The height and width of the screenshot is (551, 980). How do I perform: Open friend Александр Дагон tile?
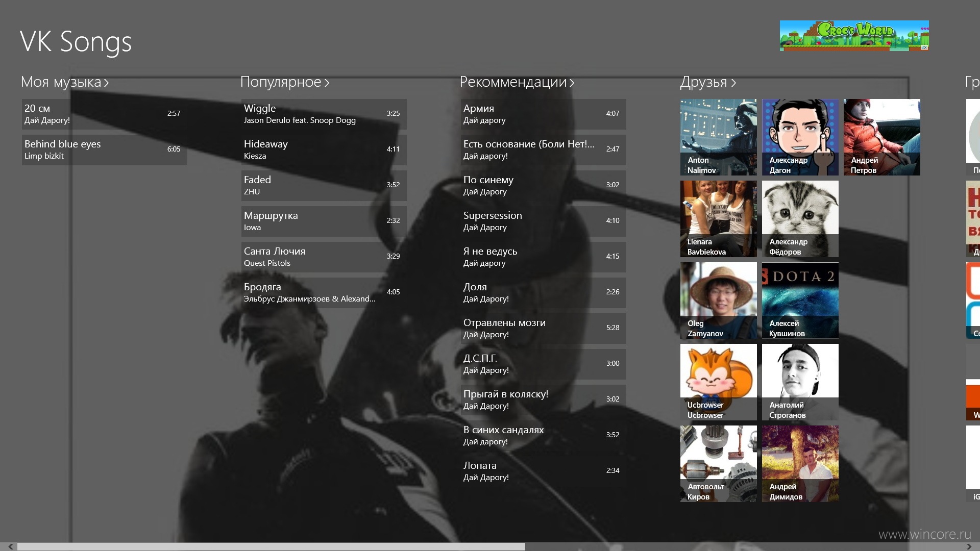pyautogui.click(x=800, y=137)
